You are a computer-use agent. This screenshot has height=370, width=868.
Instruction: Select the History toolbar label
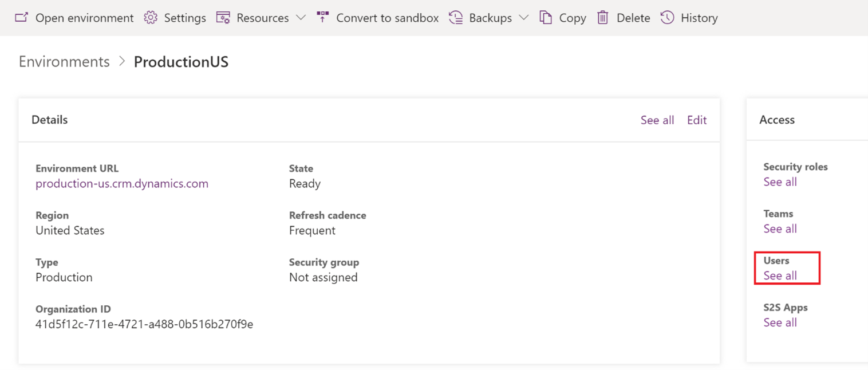[699, 18]
